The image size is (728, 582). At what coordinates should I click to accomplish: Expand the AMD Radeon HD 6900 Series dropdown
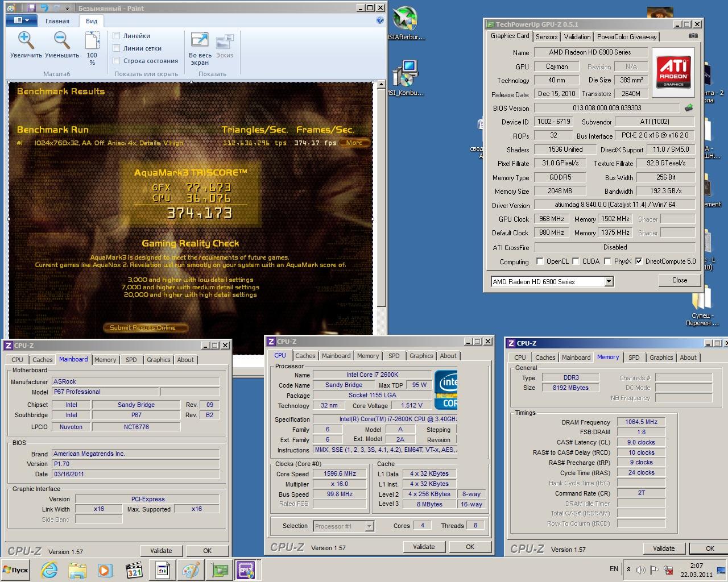609,281
